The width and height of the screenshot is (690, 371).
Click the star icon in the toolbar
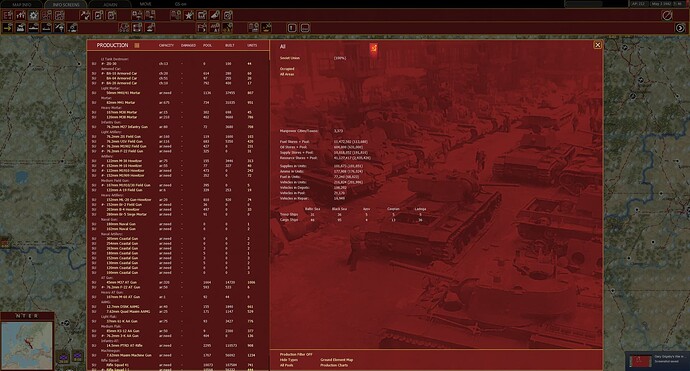click(189, 15)
